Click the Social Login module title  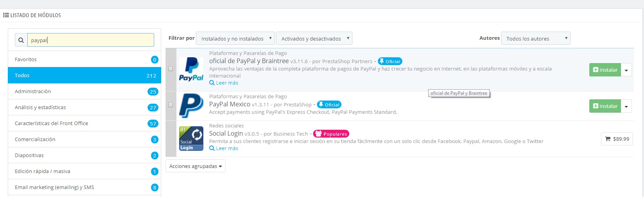tap(226, 133)
